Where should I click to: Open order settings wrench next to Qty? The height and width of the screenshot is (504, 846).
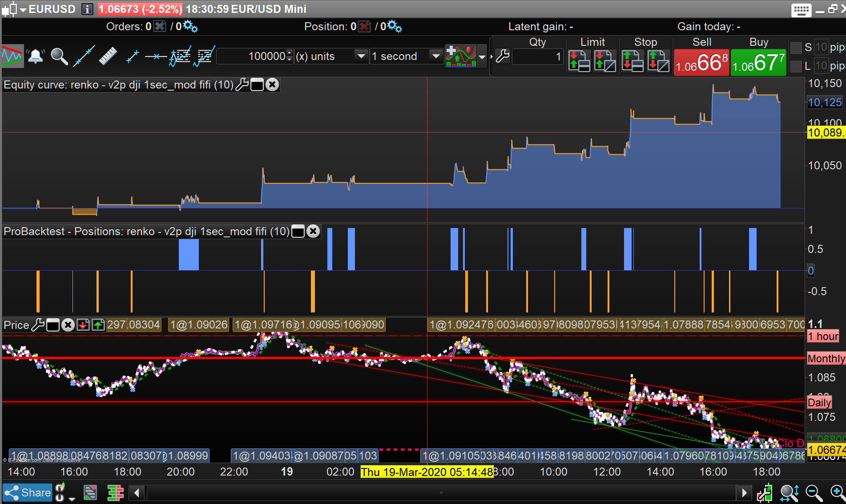tap(503, 56)
